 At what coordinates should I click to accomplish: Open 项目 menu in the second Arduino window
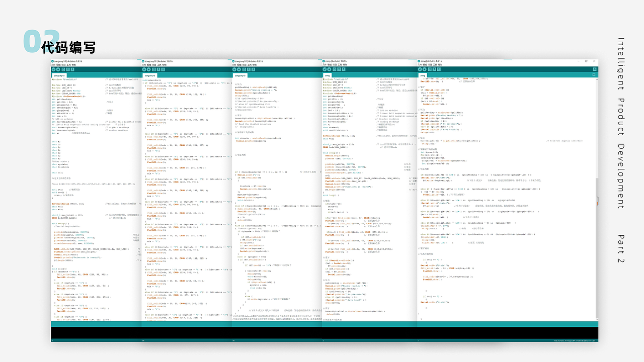point(154,65)
